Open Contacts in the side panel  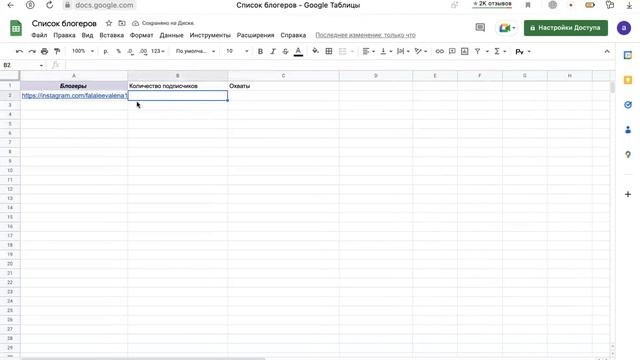click(628, 130)
